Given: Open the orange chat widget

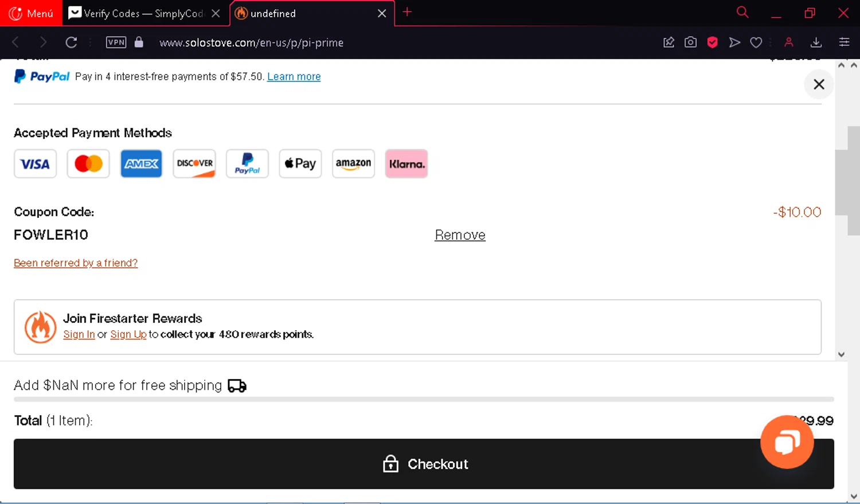Looking at the screenshot, I should point(787,442).
